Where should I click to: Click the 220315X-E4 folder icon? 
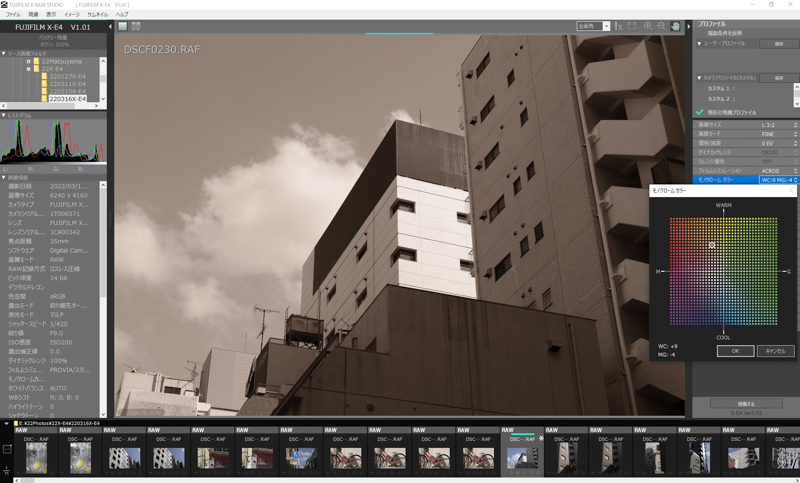pos(44,91)
